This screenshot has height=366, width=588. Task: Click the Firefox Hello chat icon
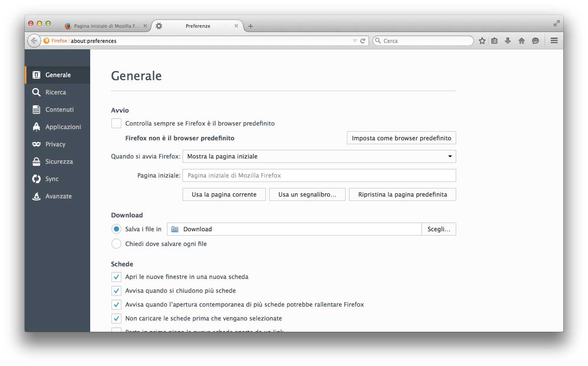coord(536,41)
